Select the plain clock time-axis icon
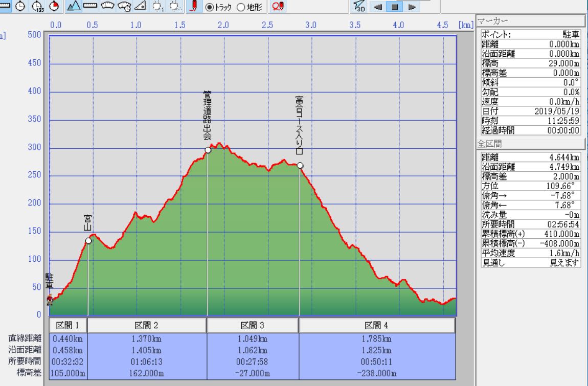Image resolution: width=588 pixels, height=386 pixels. (20, 6)
